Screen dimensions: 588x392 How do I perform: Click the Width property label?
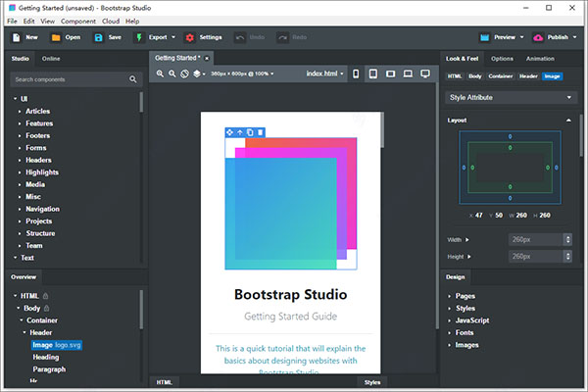(455, 240)
